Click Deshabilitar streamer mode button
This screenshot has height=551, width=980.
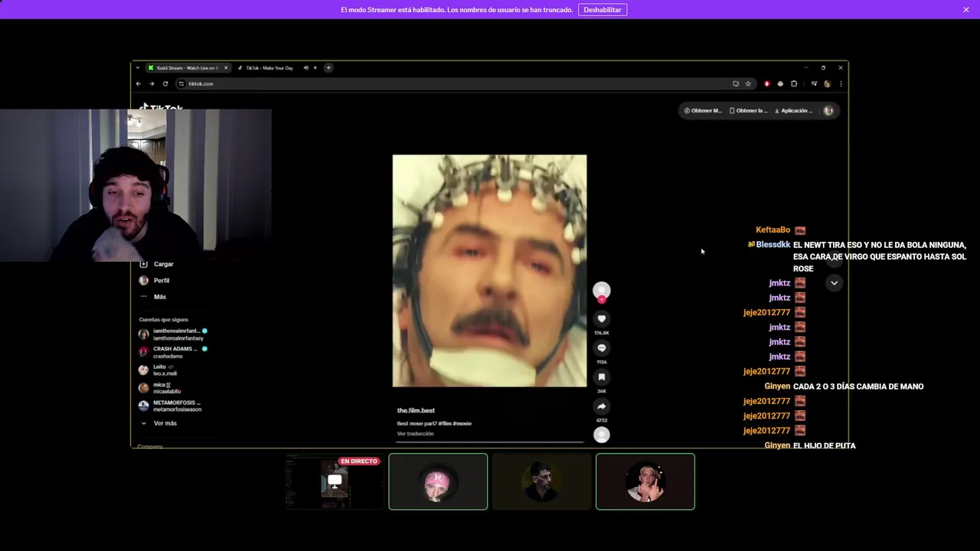click(x=603, y=10)
